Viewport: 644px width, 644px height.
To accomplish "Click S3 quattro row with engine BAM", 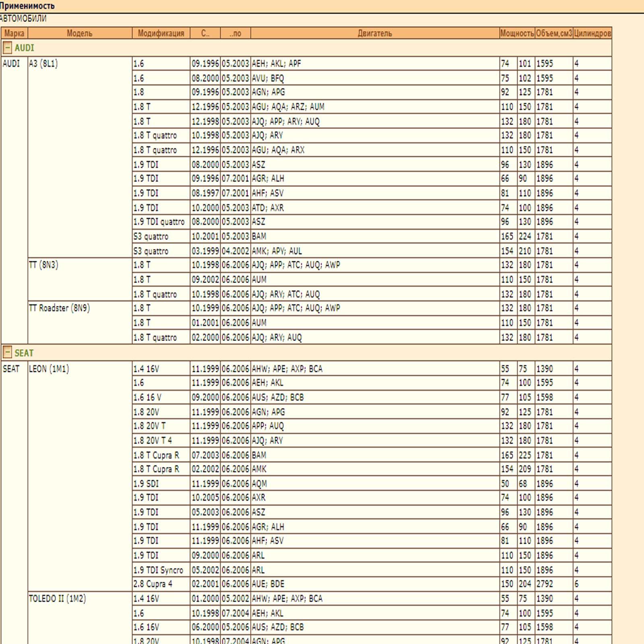I will click(161, 236).
